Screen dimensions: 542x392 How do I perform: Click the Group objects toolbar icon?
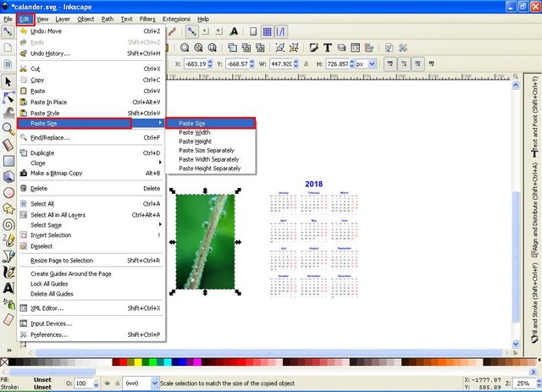pos(280,47)
